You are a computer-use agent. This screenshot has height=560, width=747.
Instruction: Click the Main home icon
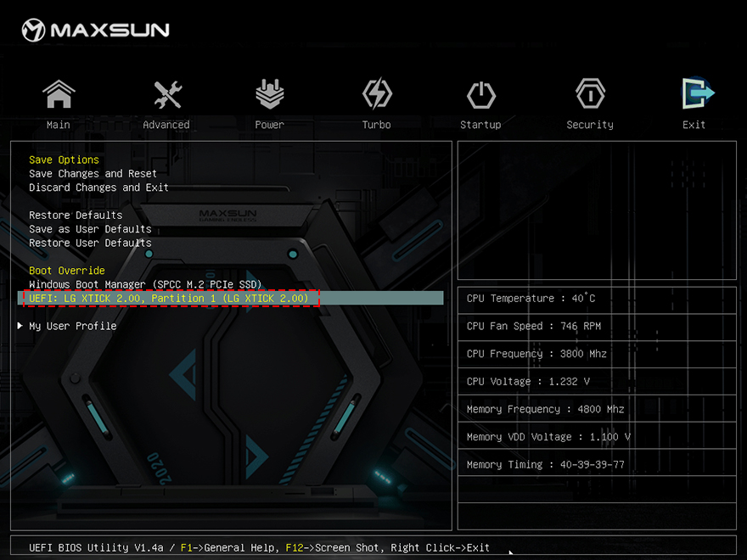click(x=59, y=94)
